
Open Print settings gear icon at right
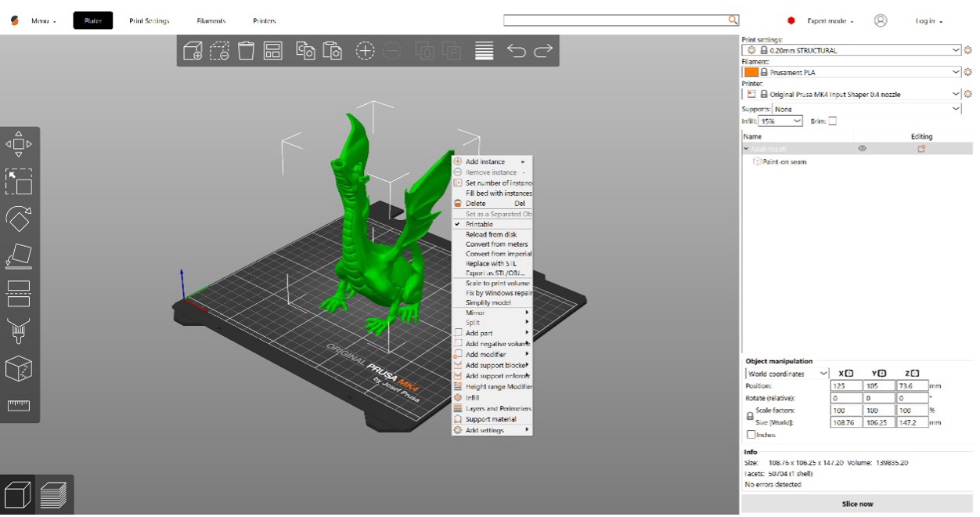[968, 50]
